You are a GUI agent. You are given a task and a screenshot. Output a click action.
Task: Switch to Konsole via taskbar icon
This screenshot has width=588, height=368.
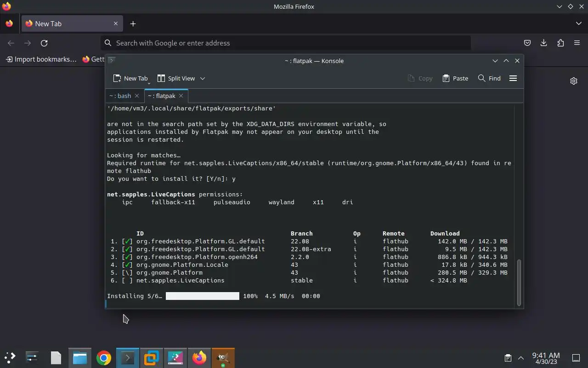pyautogui.click(x=128, y=357)
